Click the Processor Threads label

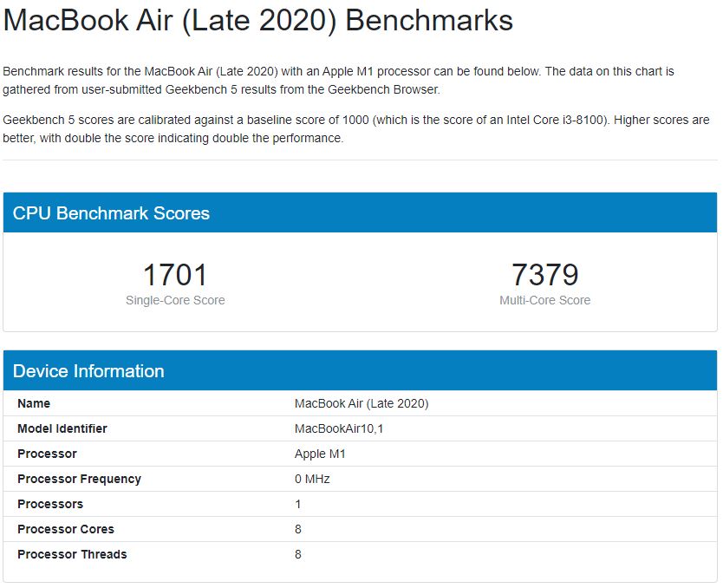(x=73, y=554)
